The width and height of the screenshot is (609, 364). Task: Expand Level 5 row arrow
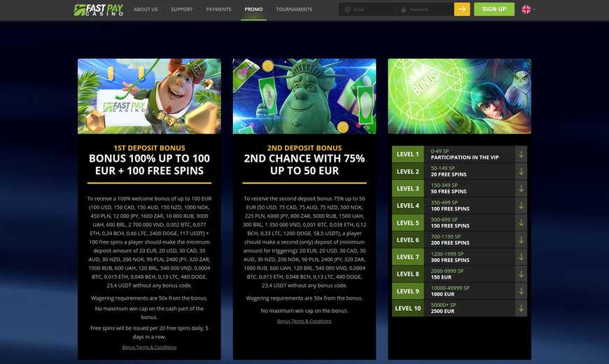pos(521,223)
